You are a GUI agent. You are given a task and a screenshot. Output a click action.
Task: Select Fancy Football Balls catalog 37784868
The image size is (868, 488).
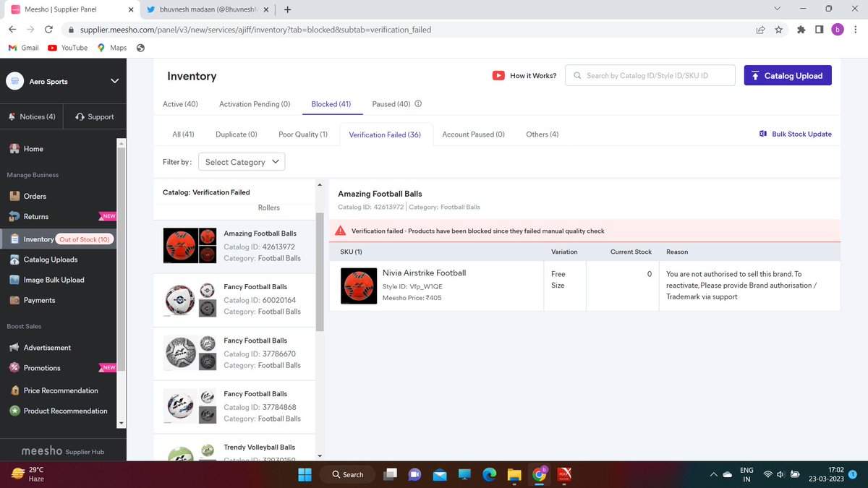[234, 407]
